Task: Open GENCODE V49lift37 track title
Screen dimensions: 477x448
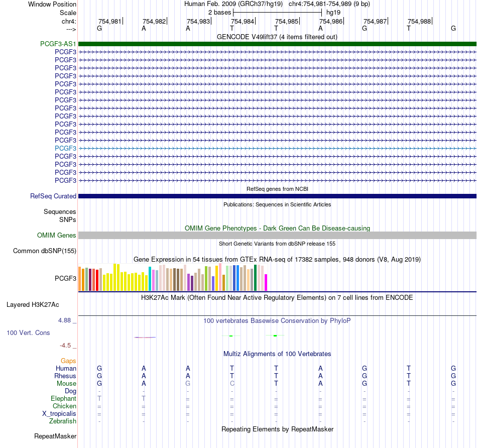Action: click(277, 37)
